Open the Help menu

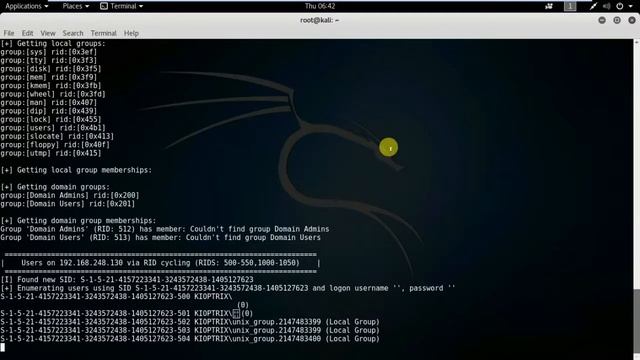click(131, 33)
